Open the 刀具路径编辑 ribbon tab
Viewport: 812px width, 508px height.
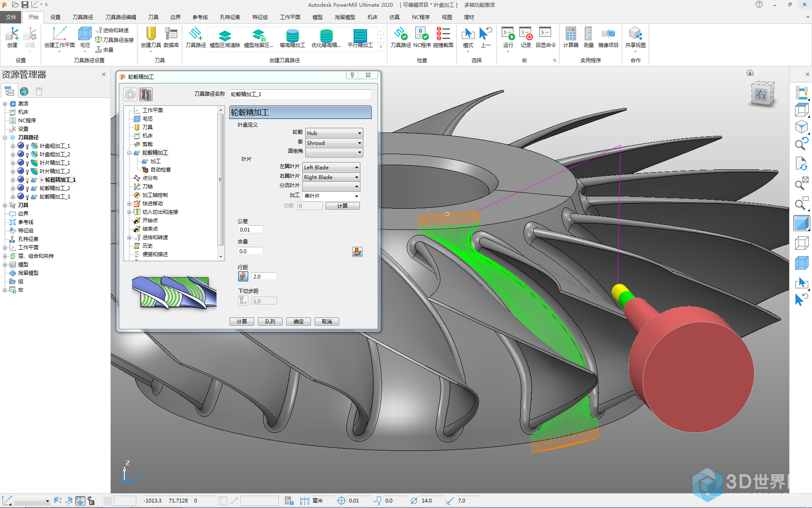[121, 17]
